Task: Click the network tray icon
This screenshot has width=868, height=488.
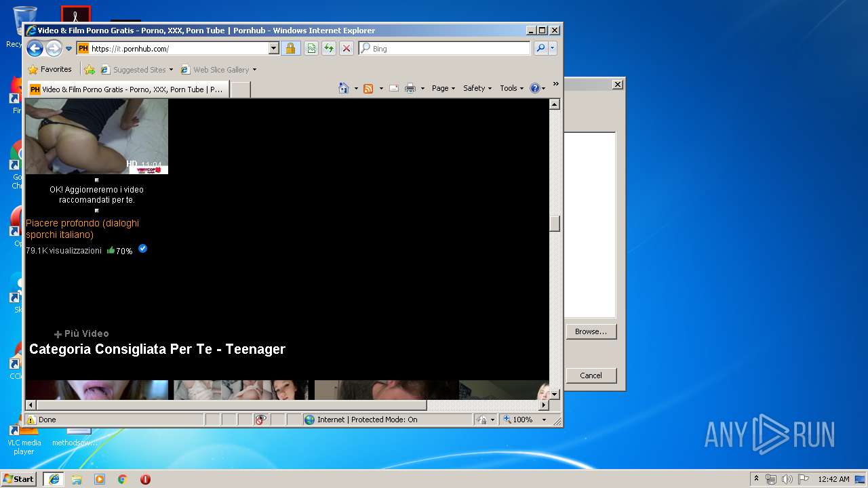Action: coord(771,479)
